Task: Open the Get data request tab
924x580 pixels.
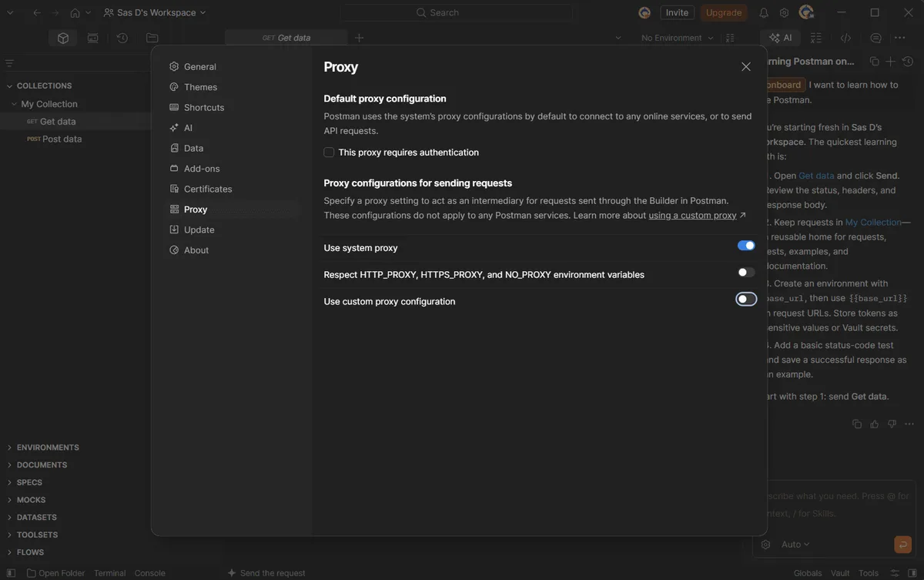Action: point(286,38)
